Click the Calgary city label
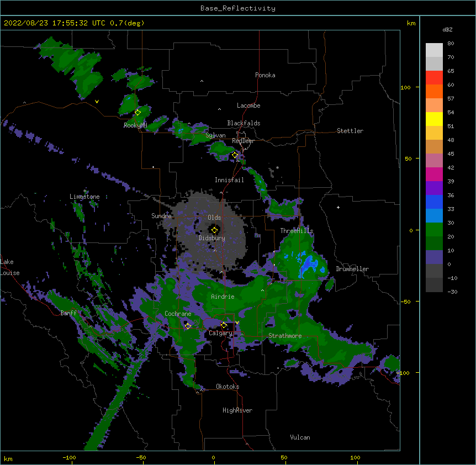 click(221, 333)
